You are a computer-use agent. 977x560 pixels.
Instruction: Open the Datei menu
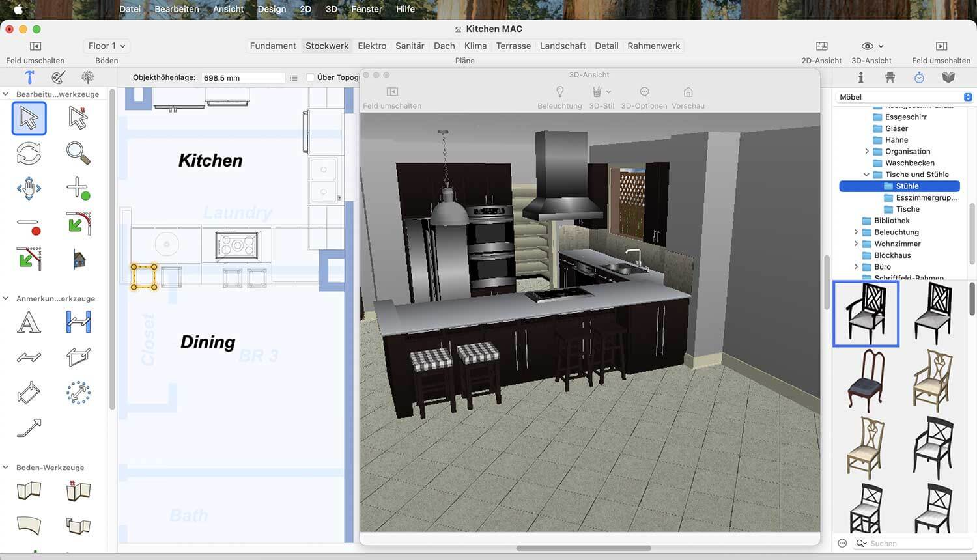point(130,9)
